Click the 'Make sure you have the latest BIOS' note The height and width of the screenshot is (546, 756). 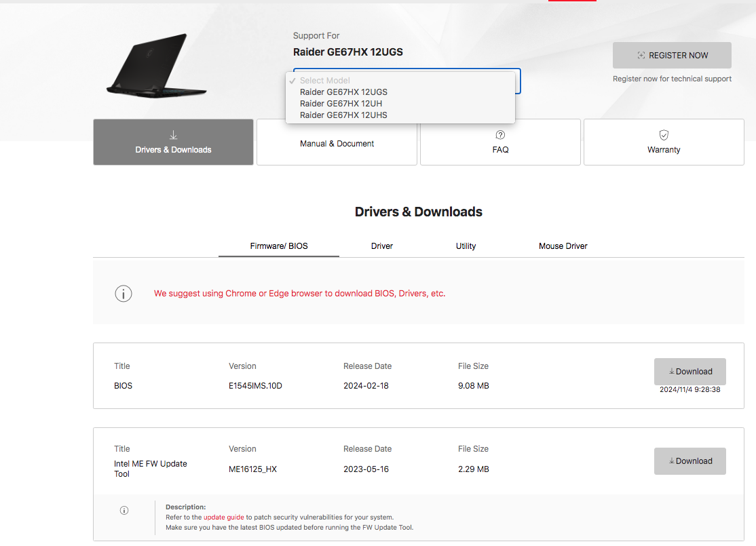pyautogui.click(x=289, y=527)
